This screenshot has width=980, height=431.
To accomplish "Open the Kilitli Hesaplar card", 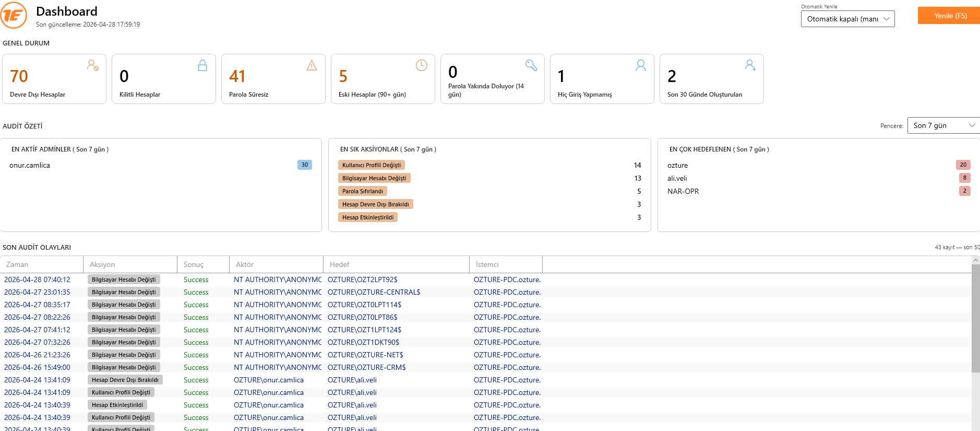I will (164, 79).
